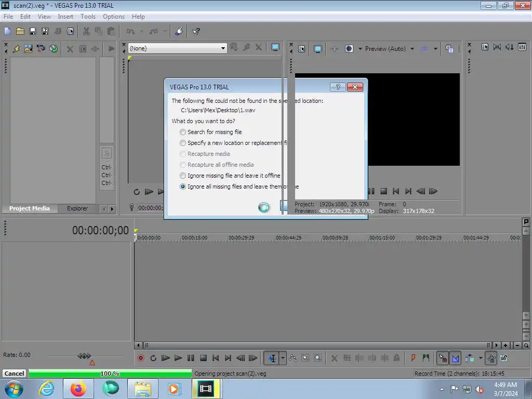Click the dialog help question mark button
Viewport: 532px width, 399px height.
(x=338, y=87)
